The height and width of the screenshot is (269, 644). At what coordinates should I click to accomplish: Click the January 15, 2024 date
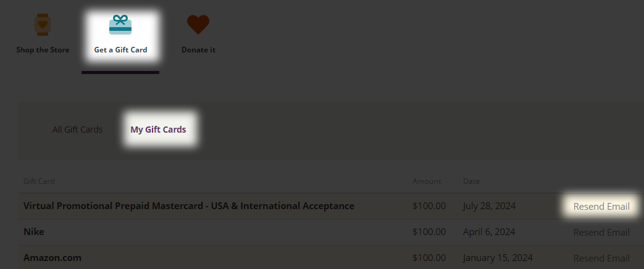coord(496,258)
